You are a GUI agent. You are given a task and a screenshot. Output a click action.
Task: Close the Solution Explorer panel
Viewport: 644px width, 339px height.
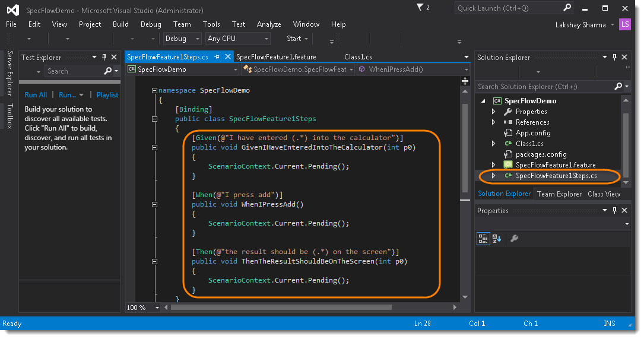[624, 57]
